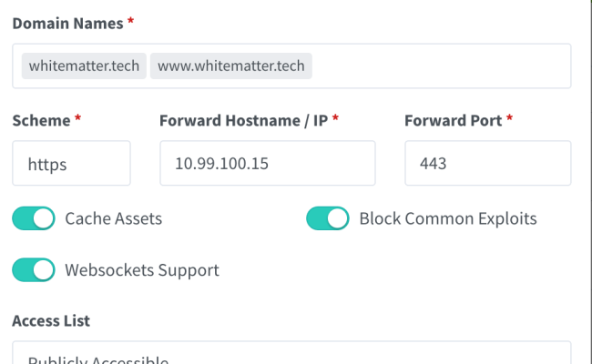
Task: Click the red asterisk beside Forward Port
Action: coord(509,118)
